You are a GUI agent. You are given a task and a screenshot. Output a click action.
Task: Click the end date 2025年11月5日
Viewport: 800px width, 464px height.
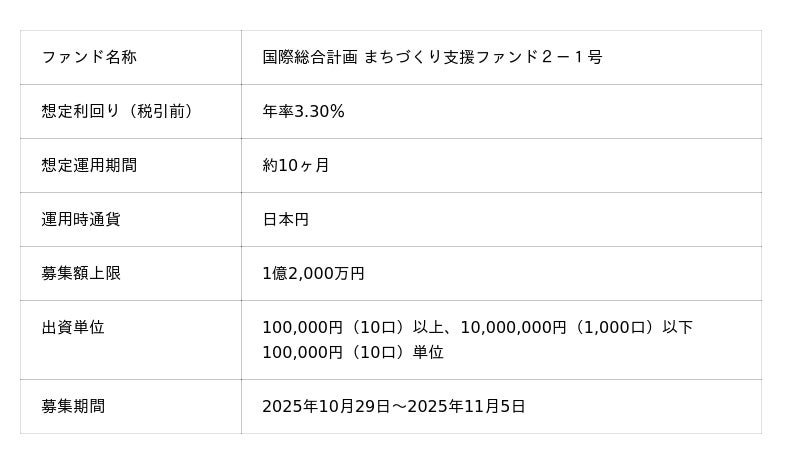pyautogui.click(x=465, y=406)
